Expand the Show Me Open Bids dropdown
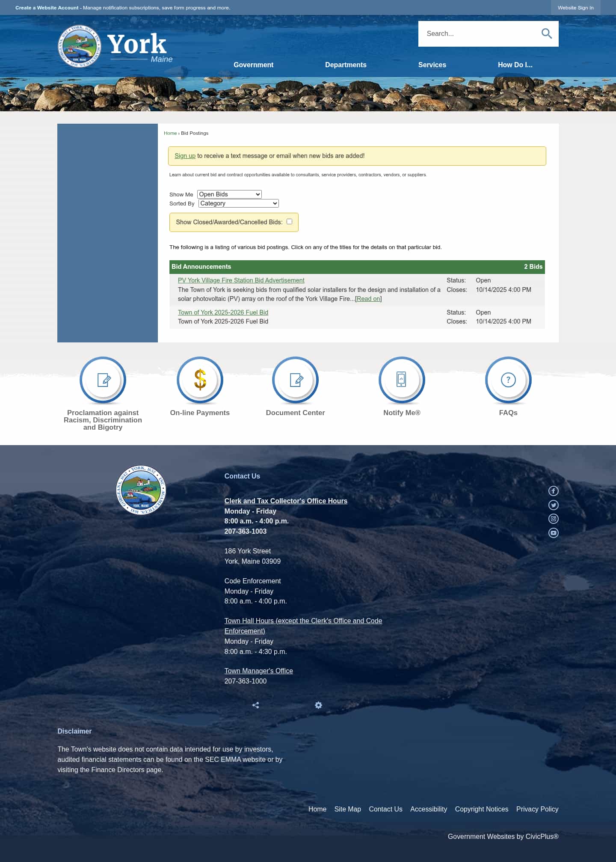This screenshot has width=616, height=862. (229, 194)
